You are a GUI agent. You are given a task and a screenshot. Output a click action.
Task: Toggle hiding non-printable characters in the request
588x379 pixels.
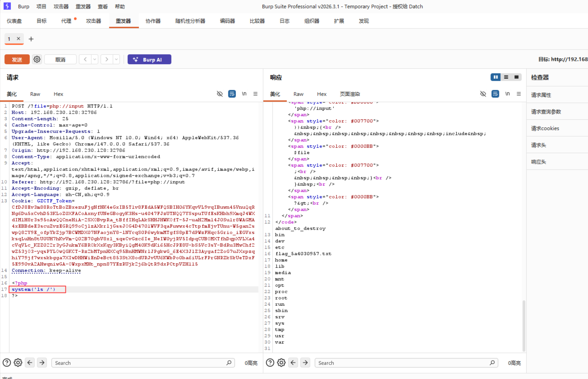(220, 94)
